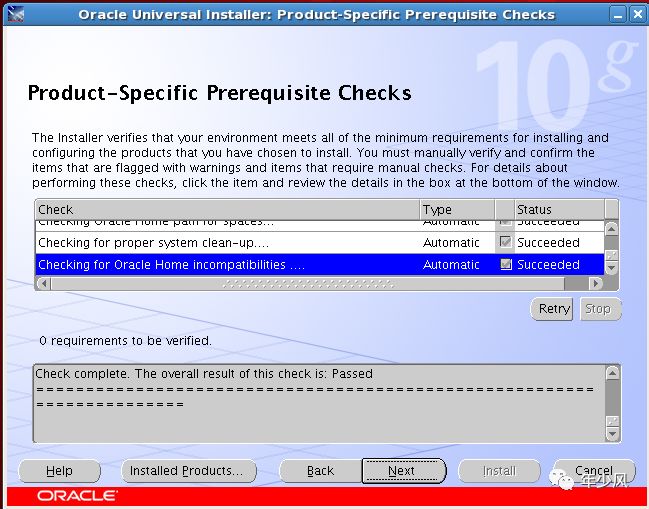Click Retry button
Screen dimensions: 649x509
click(552, 309)
